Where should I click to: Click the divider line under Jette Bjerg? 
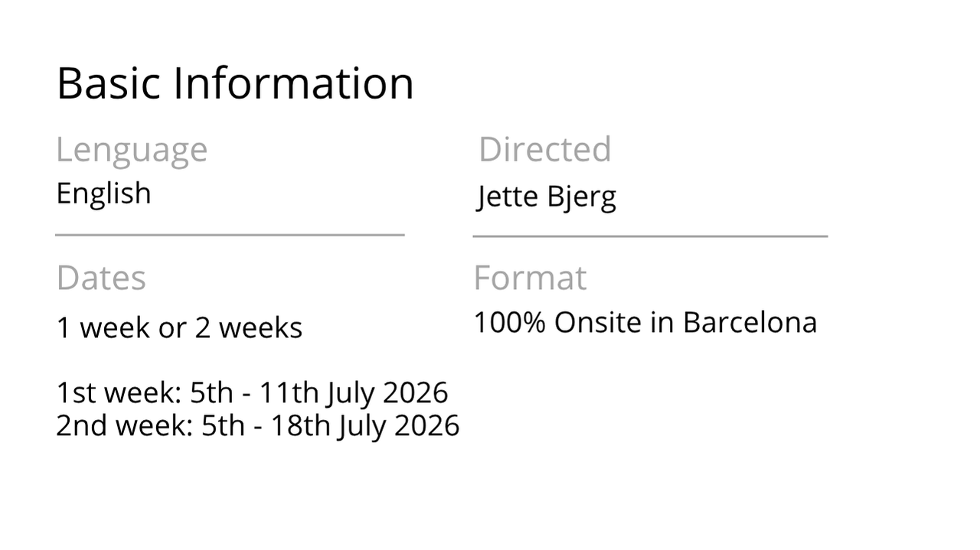click(x=650, y=236)
